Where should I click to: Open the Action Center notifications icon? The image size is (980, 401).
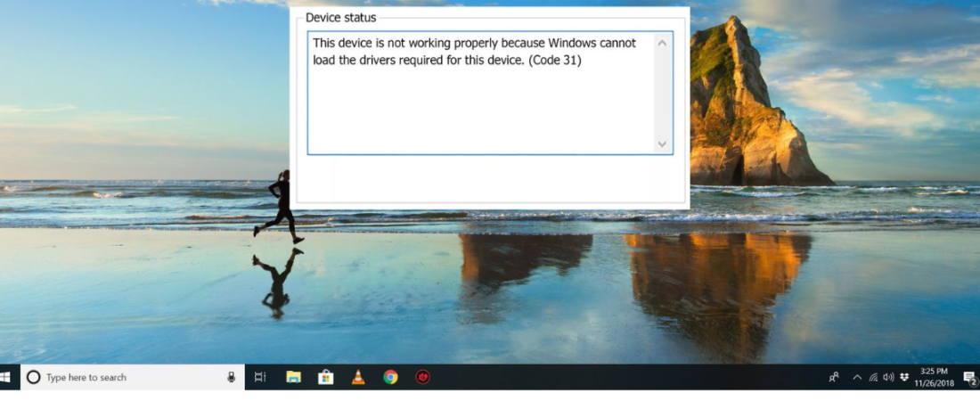969,378
